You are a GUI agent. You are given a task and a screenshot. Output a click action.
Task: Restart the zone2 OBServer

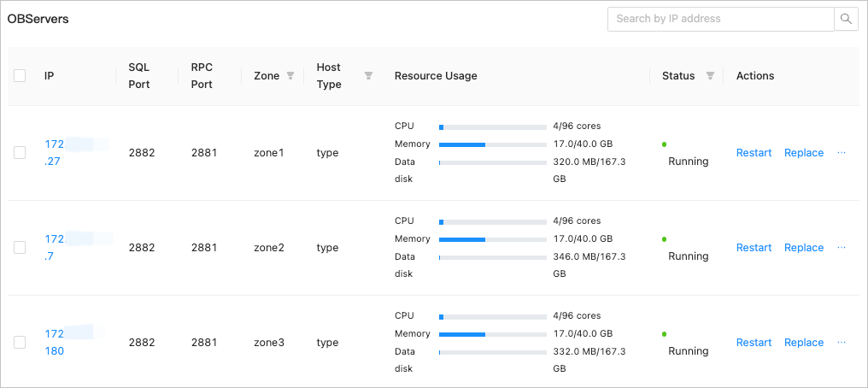tap(754, 248)
